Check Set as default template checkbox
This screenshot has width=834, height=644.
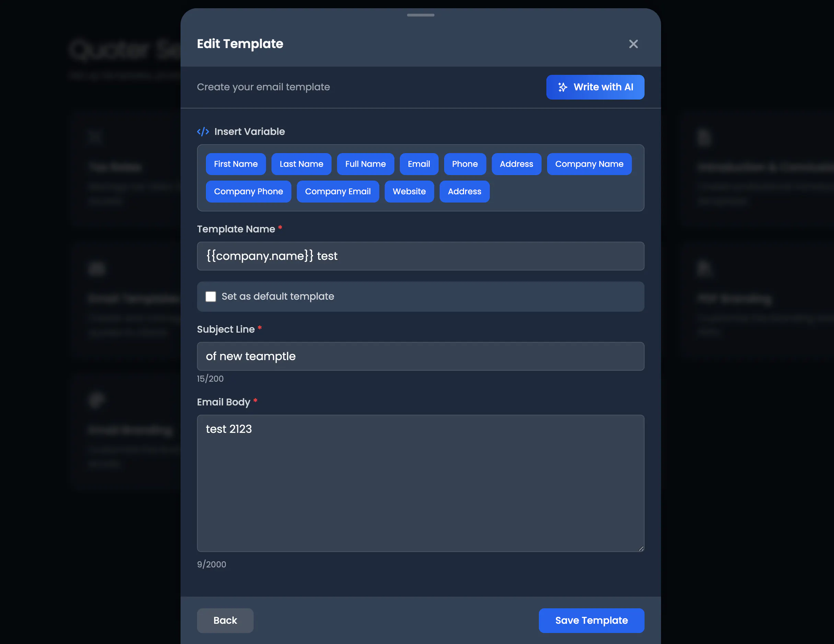[x=210, y=296]
